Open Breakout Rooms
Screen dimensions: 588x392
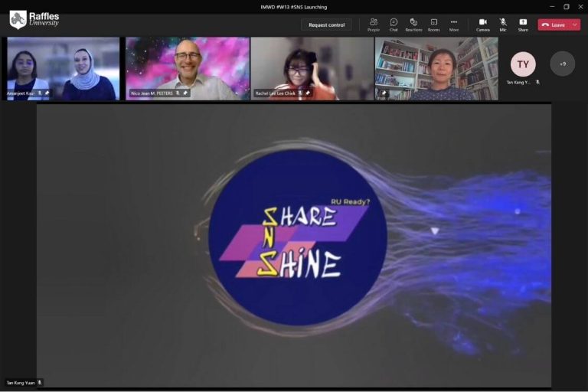433,24
